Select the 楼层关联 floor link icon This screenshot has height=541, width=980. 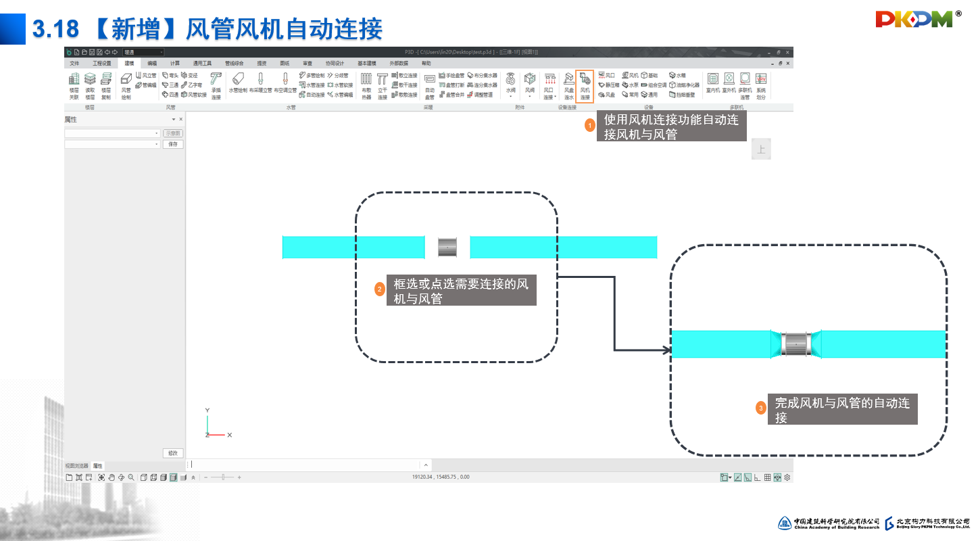point(74,87)
